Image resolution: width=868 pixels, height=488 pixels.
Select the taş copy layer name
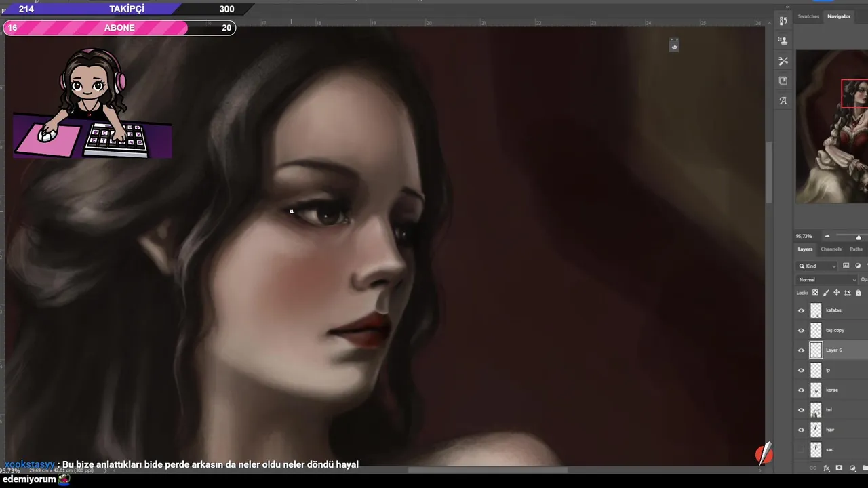pos(835,331)
